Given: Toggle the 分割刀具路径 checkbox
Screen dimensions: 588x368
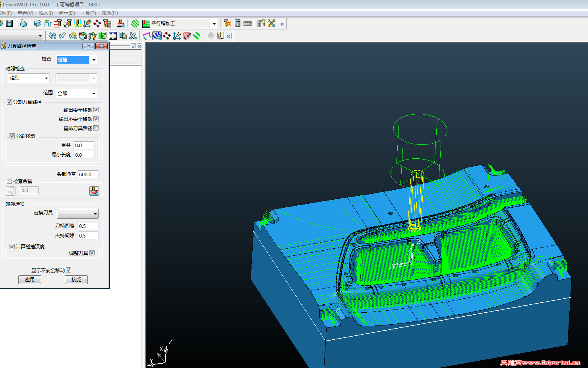Looking at the screenshot, I should (x=10, y=102).
